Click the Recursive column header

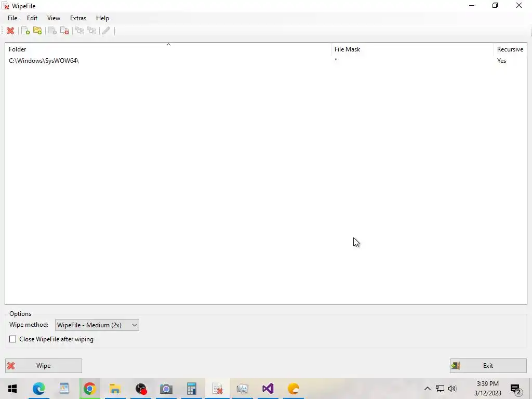click(510, 49)
